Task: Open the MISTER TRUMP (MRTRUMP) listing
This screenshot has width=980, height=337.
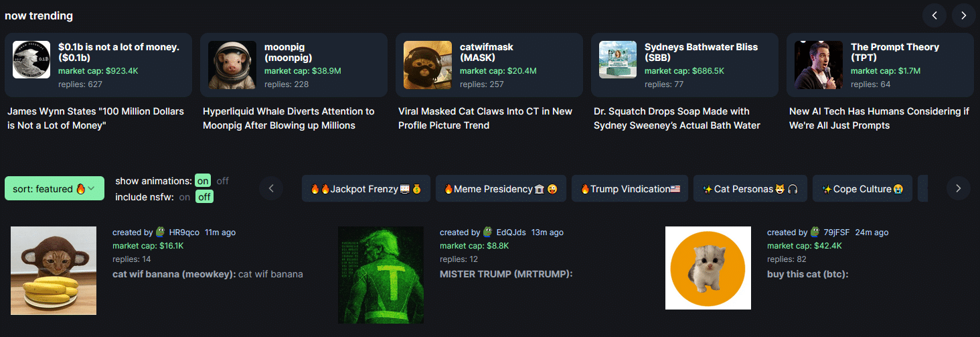Action: 506,274
